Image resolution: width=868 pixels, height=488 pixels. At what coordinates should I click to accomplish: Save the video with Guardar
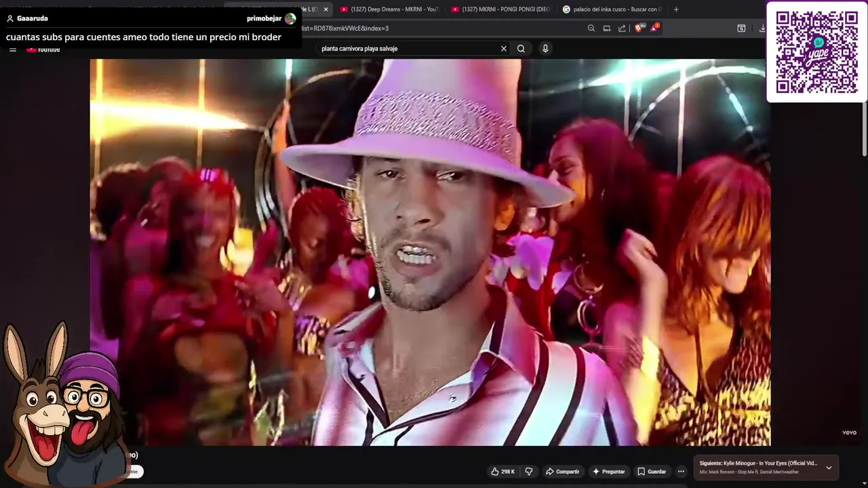652,472
